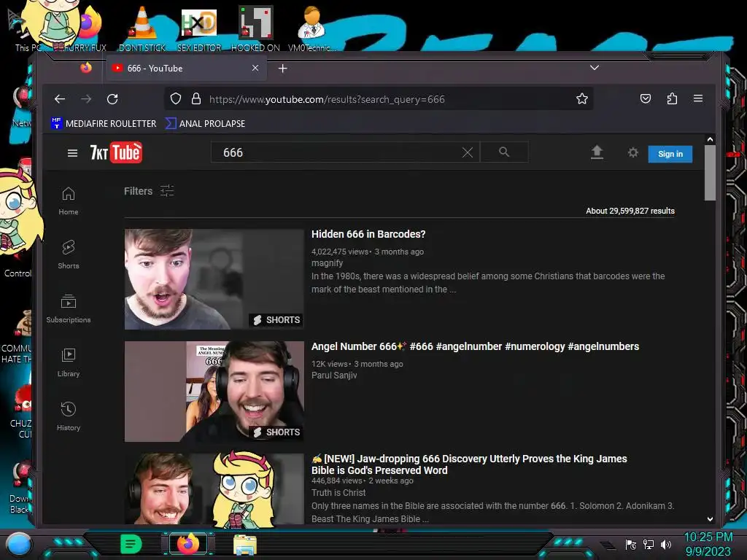Screen dimensions: 747x560
Task: Click the Sign in button
Action: click(670, 154)
